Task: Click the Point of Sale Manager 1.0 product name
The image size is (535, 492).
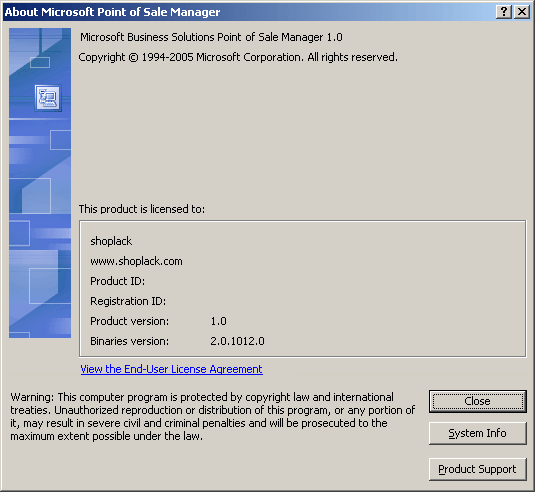Action: click(x=211, y=37)
